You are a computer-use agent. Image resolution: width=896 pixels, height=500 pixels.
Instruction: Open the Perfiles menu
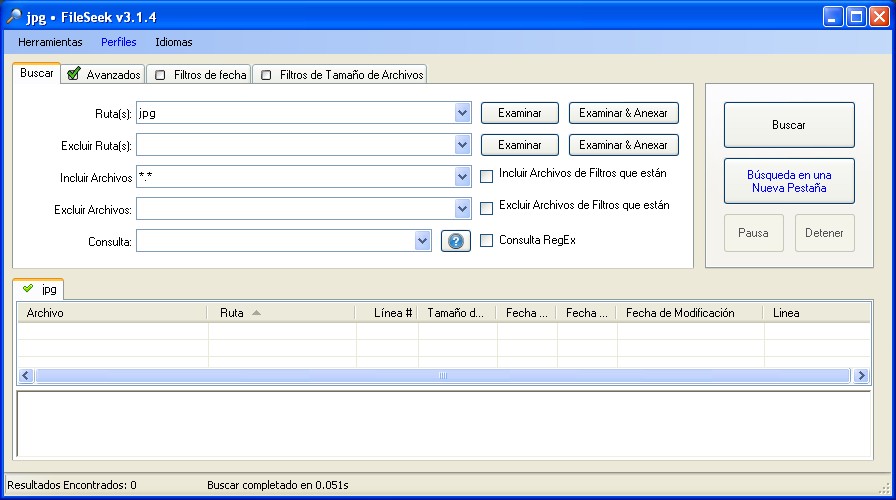click(x=119, y=42)
